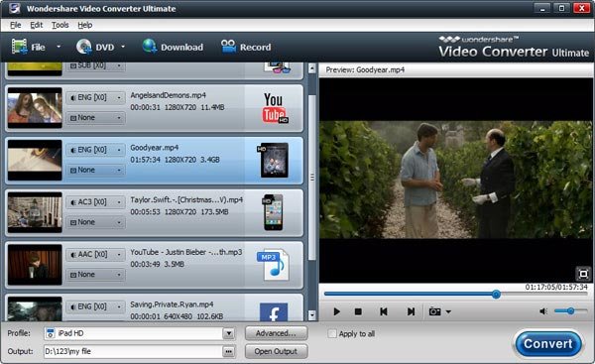Expand the DVD toolbar dropdown arrow
This screenshot has height=364, width=595.
(123, 47)
